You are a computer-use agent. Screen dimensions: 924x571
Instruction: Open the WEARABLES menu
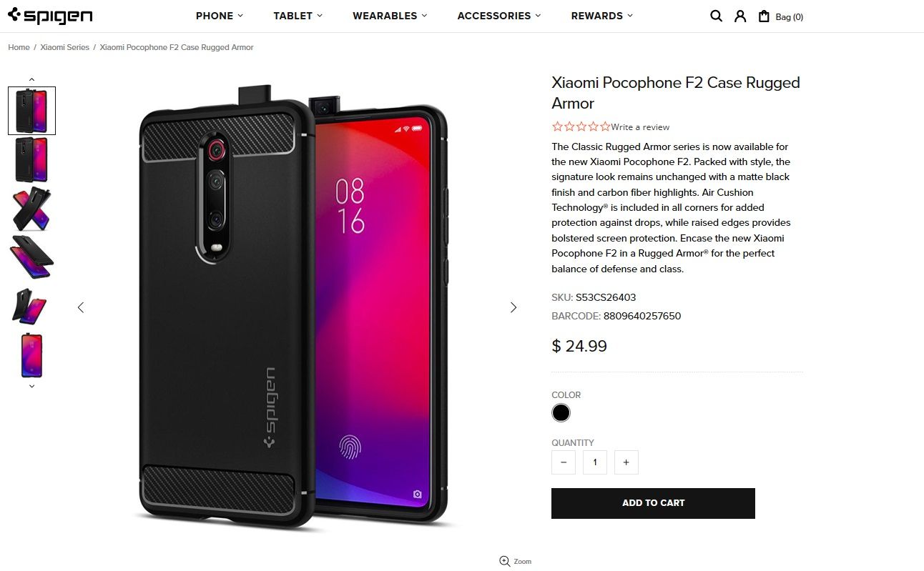(x=390, y=16)
